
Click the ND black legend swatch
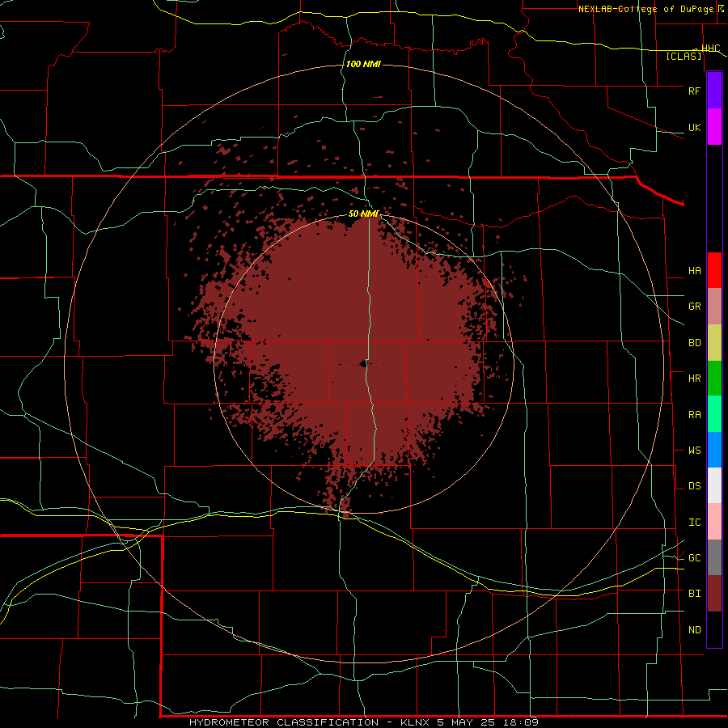[x=714, y=629]
